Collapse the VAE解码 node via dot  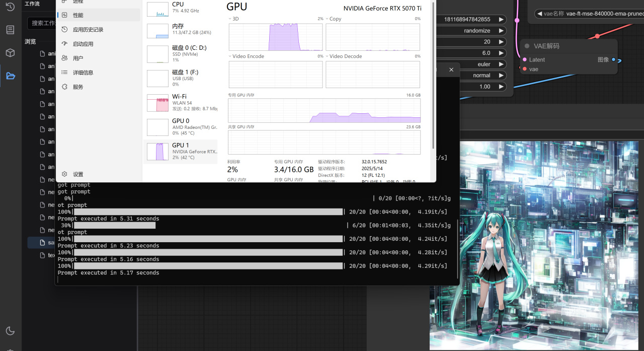coord(527,46)
